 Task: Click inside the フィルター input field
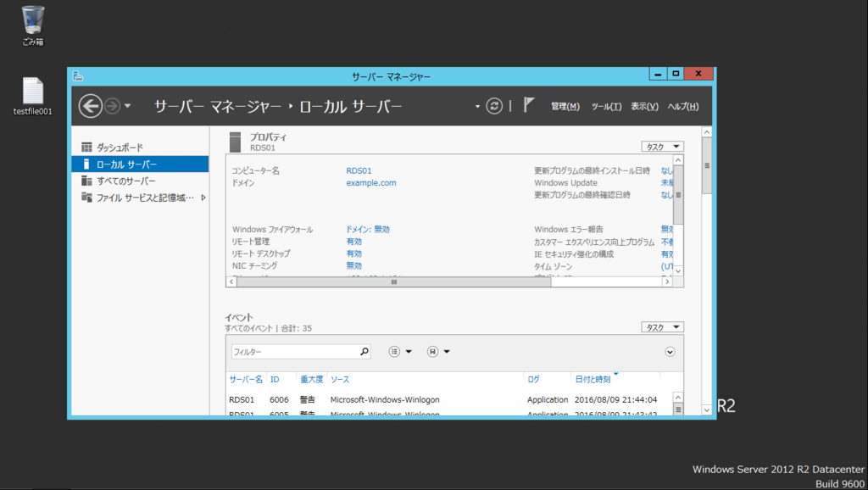tap(294, 352)
